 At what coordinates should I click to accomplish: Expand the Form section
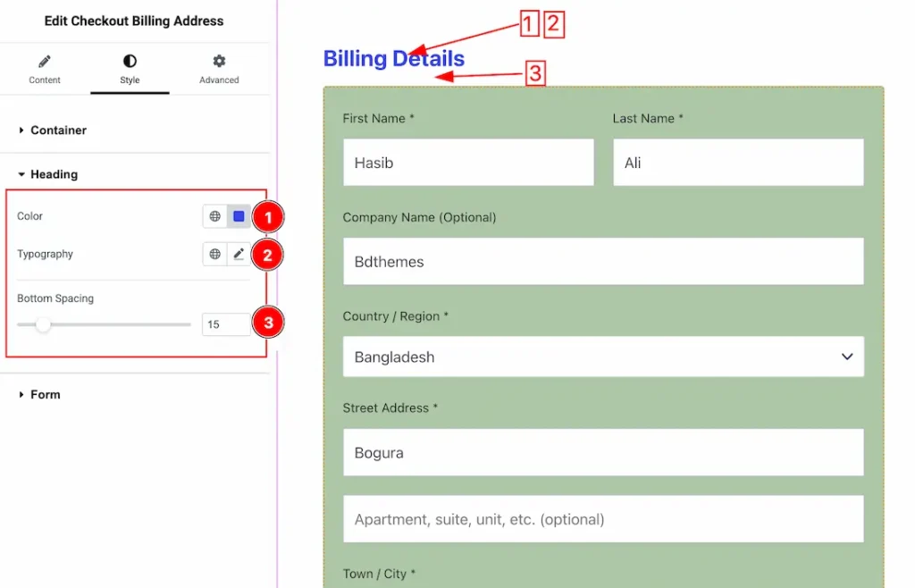[x=45, y=394]
